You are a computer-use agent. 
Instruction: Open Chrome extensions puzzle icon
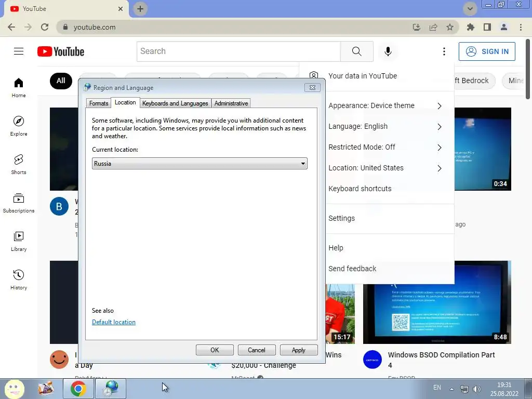pos(470,27)
